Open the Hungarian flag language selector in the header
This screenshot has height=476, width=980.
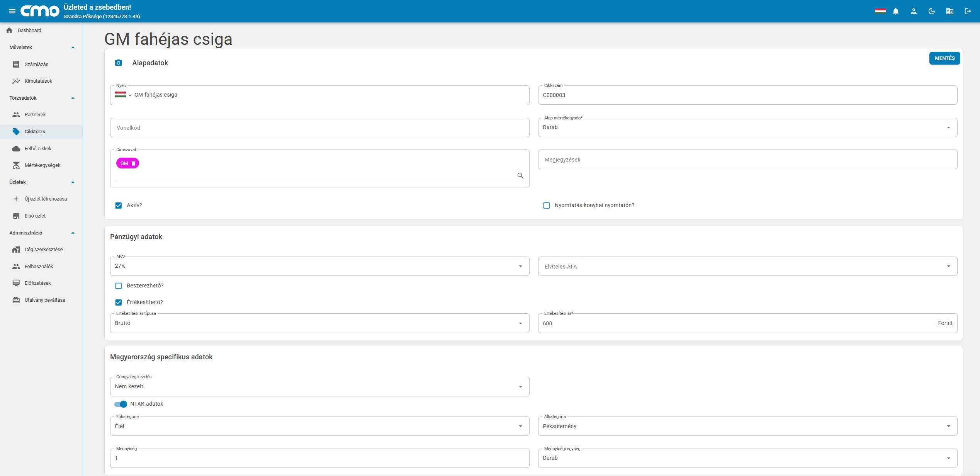tap(880, 11)
